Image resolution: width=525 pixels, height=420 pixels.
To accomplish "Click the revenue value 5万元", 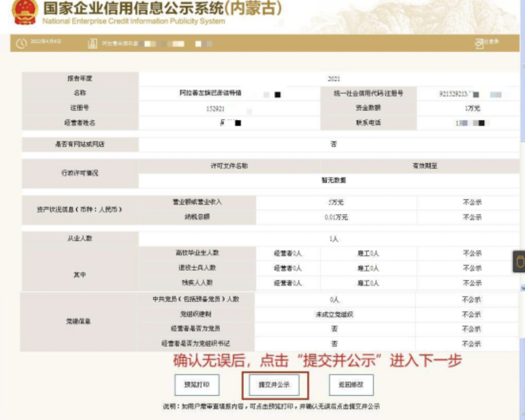I will pos(336,202).
